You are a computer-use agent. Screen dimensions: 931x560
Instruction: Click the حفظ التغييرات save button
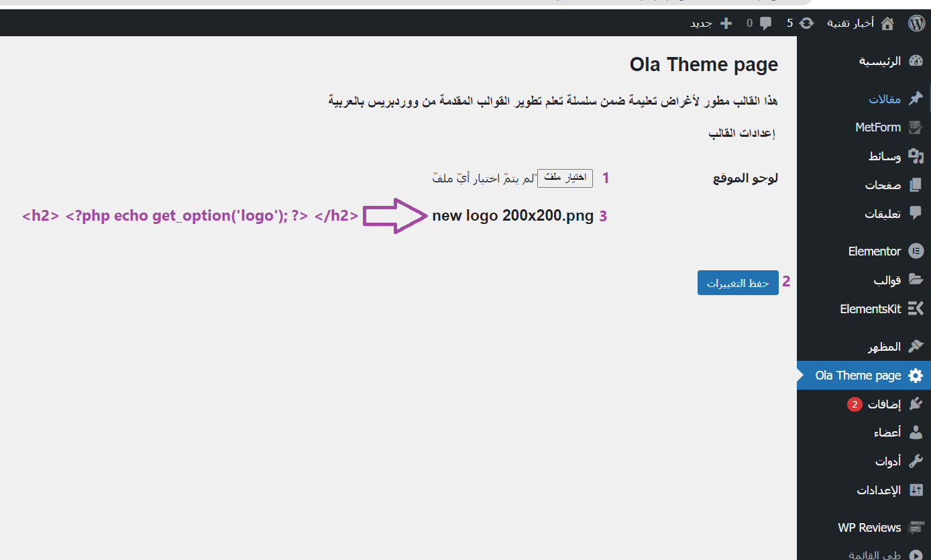738,283
